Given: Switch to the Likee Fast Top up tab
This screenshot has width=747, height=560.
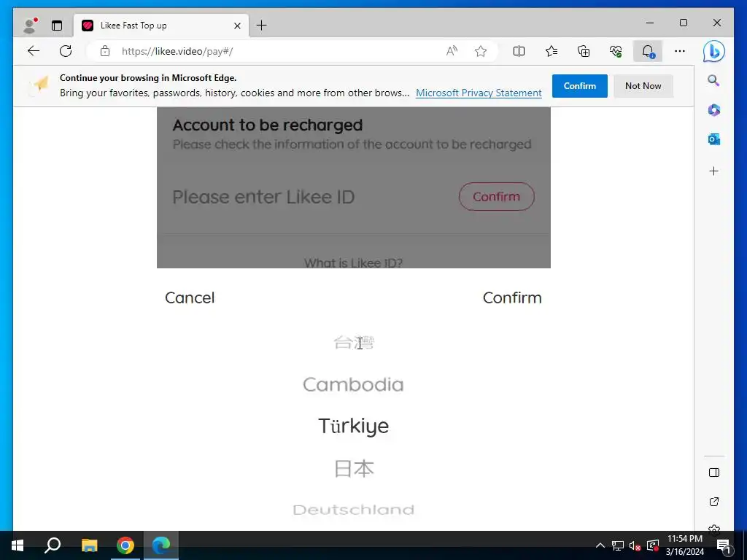Looking at the screenshot, I should click(161, 26).
